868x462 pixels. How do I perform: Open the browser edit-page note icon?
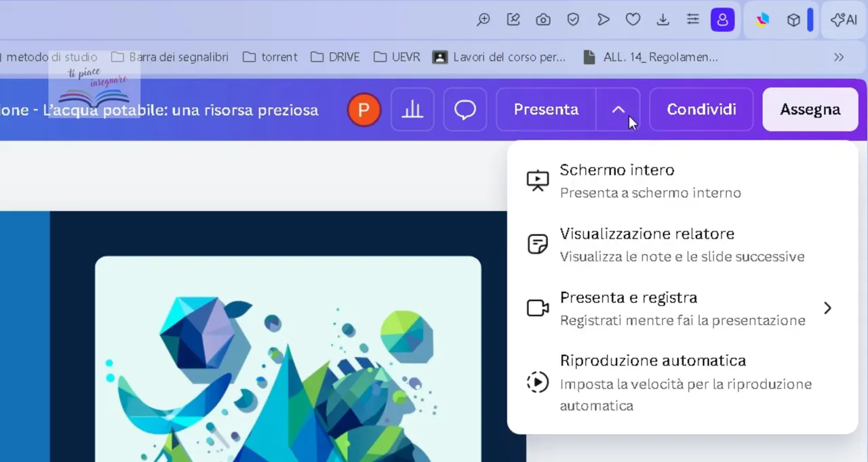pyautogui.click(x=513, y=20)
